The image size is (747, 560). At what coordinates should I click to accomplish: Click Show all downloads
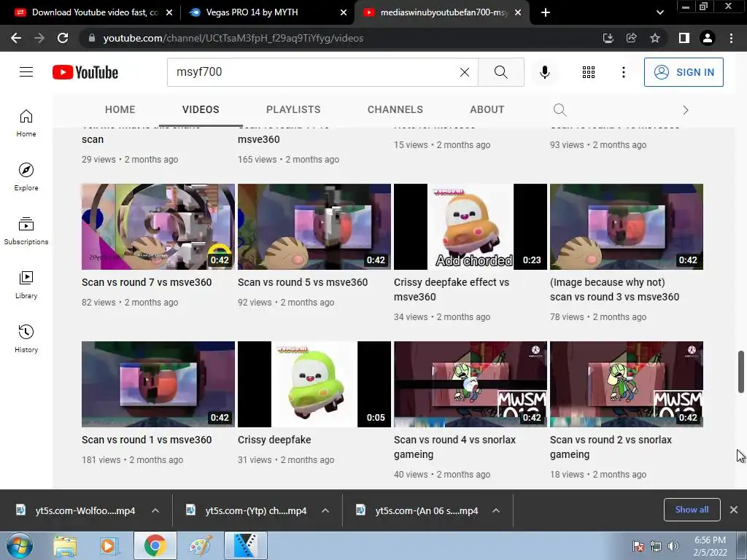692,510
